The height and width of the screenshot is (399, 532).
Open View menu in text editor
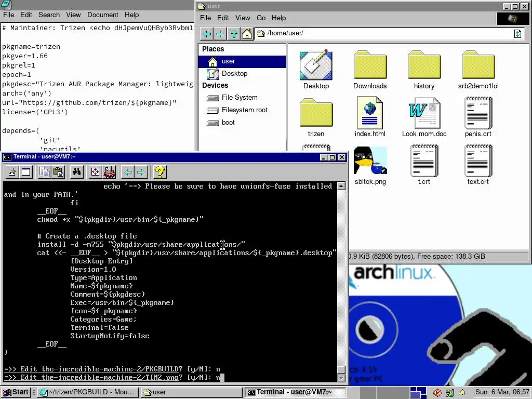tap(73, 15)
